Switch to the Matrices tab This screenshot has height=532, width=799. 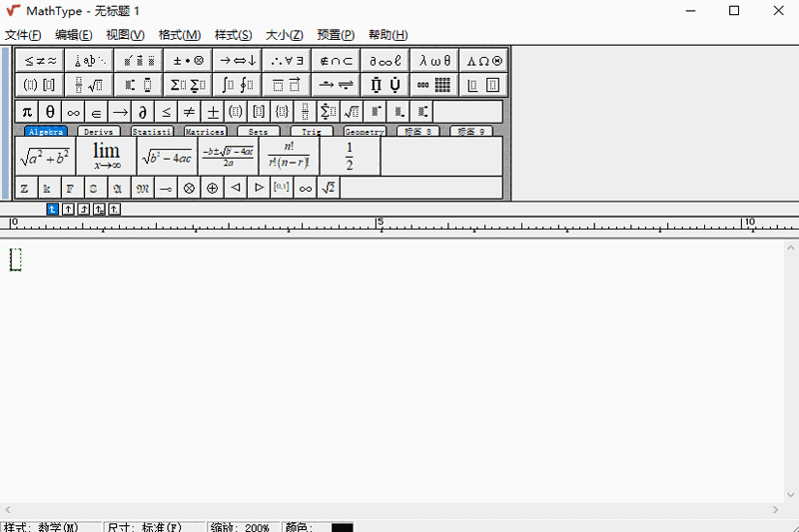click(205, 132)
